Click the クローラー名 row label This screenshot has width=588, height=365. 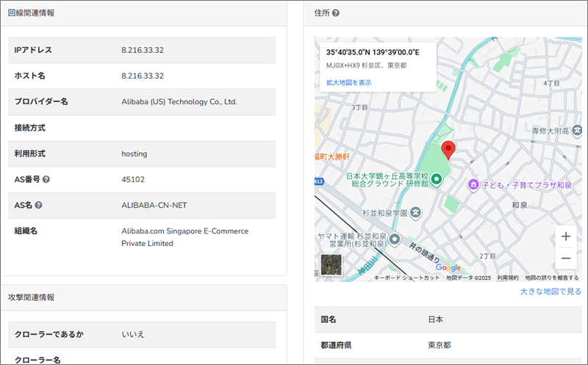coord(37,360)
